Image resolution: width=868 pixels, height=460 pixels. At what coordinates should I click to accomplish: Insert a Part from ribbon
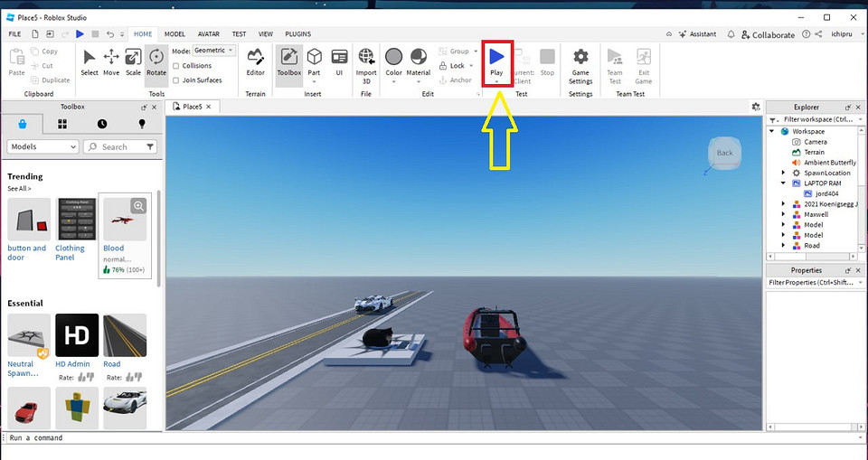point(314,61)
